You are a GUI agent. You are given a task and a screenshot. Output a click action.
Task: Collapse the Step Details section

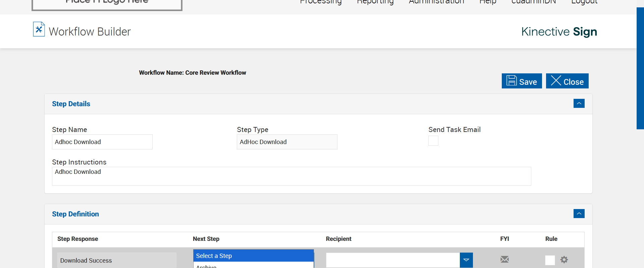tap(579, 104)
